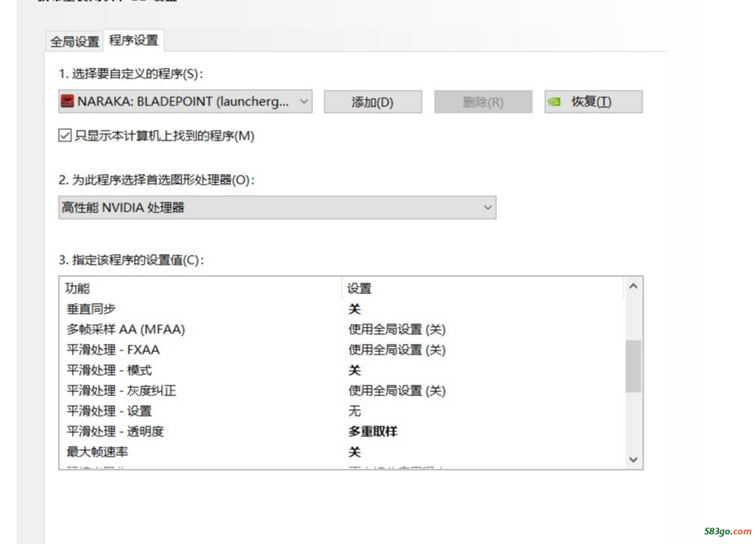Viewport: 756px width, 544px height.
Task: Select the 最大帧速率 row
Action: pos(342,452)
